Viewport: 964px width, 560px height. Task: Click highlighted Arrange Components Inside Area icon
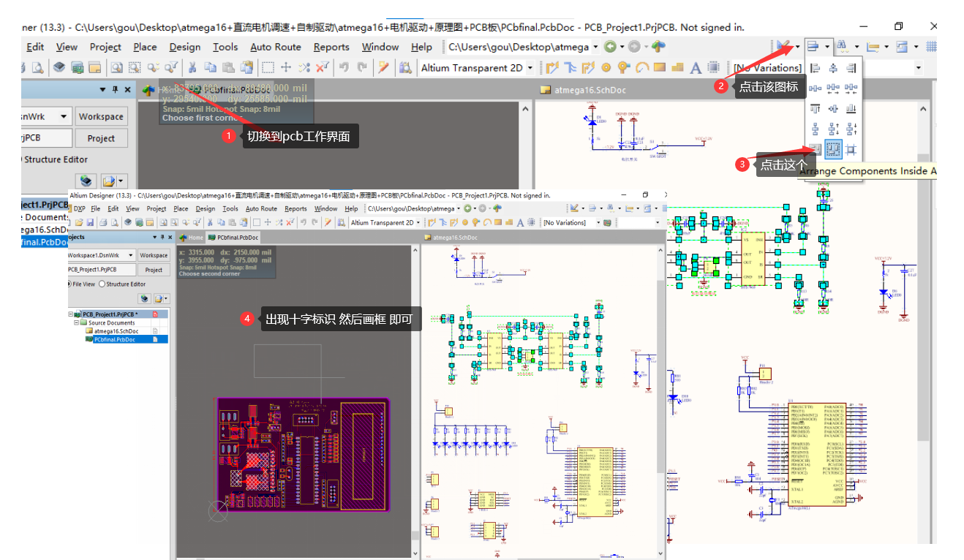833,150
